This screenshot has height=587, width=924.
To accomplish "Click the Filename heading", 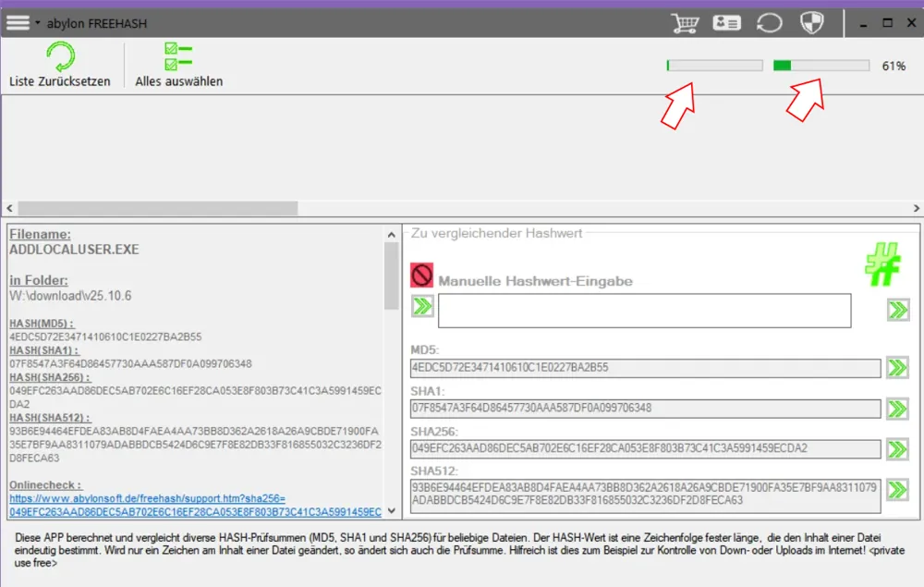I will point(40,234).
